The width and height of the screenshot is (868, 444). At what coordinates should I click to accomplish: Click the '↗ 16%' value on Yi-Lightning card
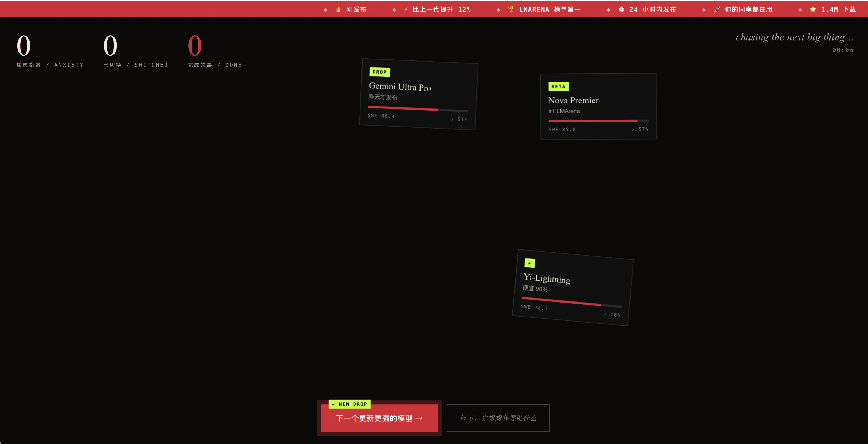[x=612, y=314]
